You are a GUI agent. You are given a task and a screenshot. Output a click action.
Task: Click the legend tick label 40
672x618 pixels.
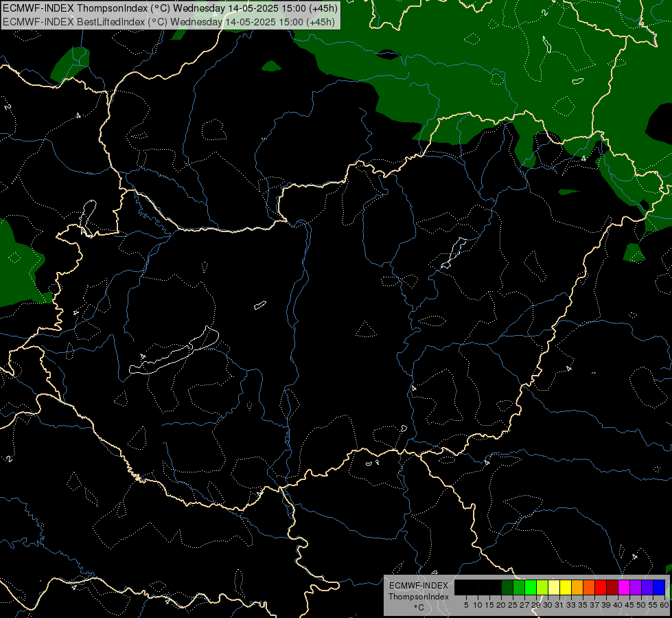[x=618, y=605]
